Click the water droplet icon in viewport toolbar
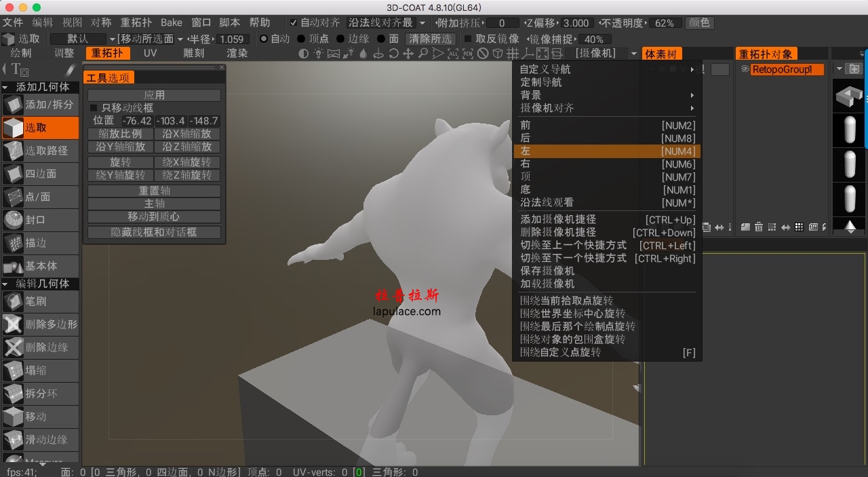868x477 pixels. (363, 54)
